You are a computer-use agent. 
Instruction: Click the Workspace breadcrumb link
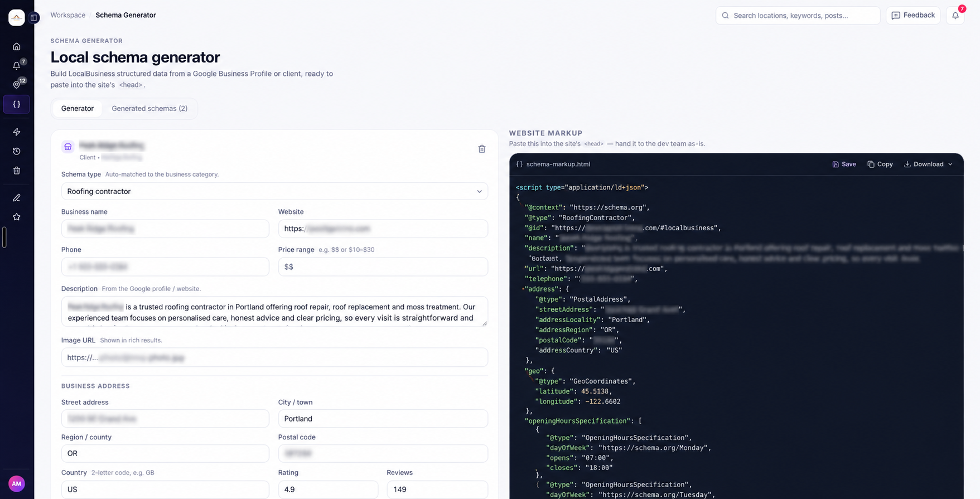pyautogui.click(x=68, y=15)
